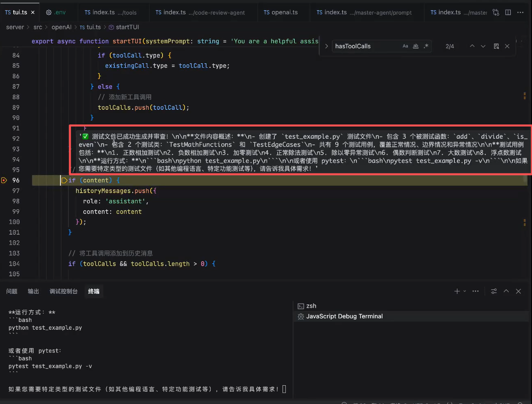
Task: Close the bottom terminal panel
Action: tap(519, 291)
